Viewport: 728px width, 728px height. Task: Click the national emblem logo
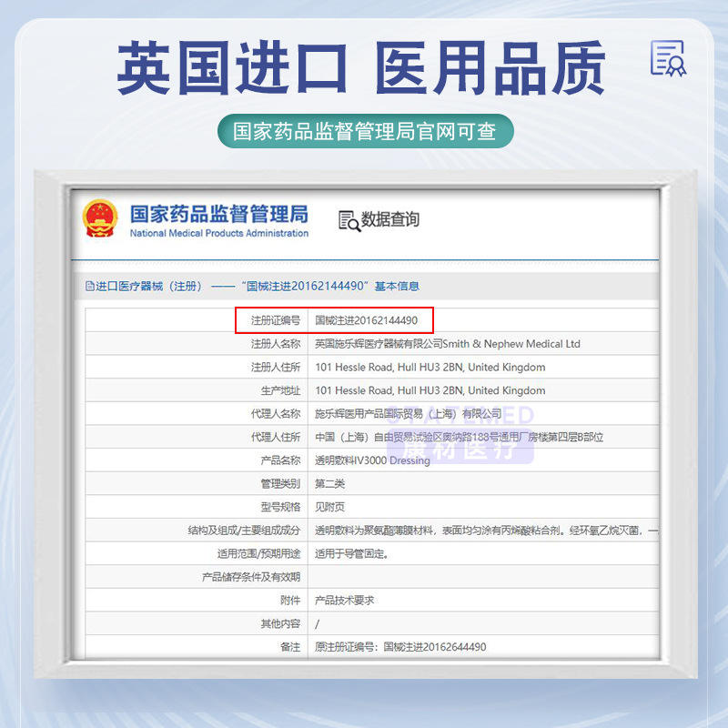100,218
